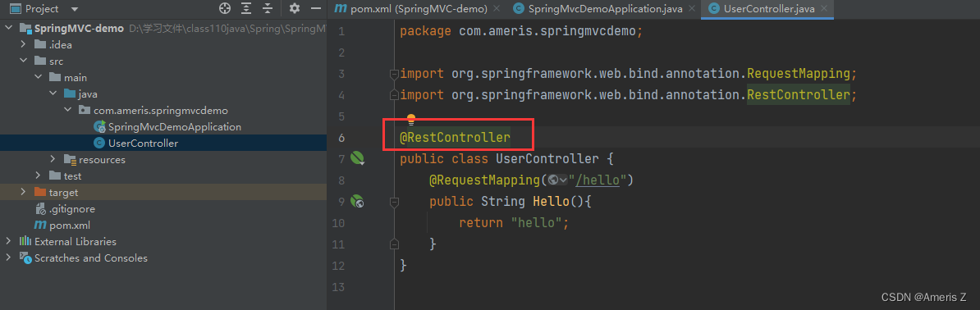
Task: Click the Maven icon of pom.xml in tree
Action: (40, 225)
